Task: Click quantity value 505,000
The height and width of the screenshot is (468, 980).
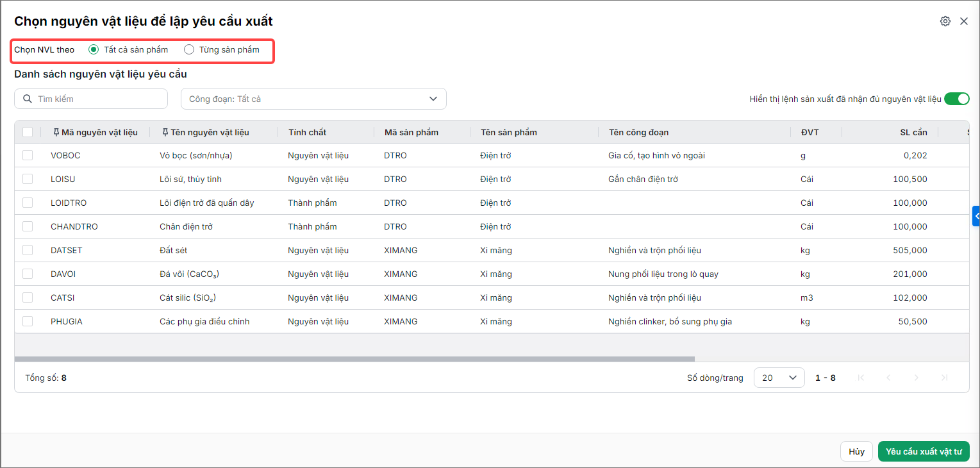Action: (x=910, y=250)
